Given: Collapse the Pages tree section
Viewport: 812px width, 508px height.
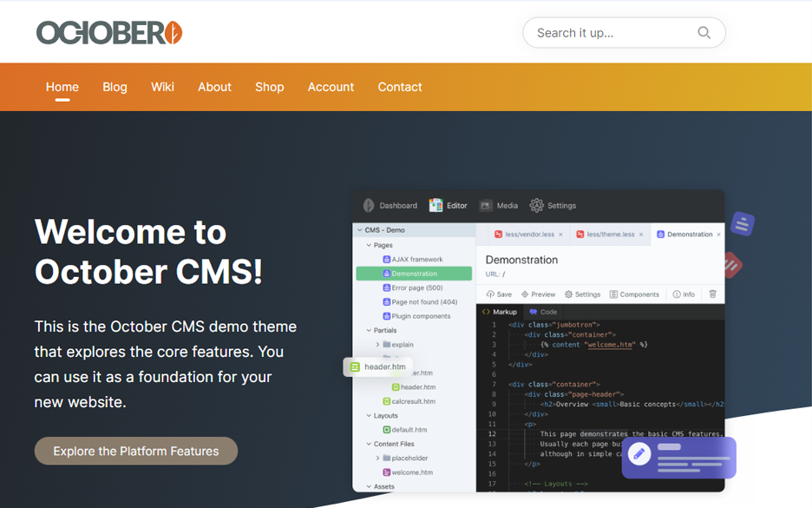Looking at the screenshot, I should point(369,245).
